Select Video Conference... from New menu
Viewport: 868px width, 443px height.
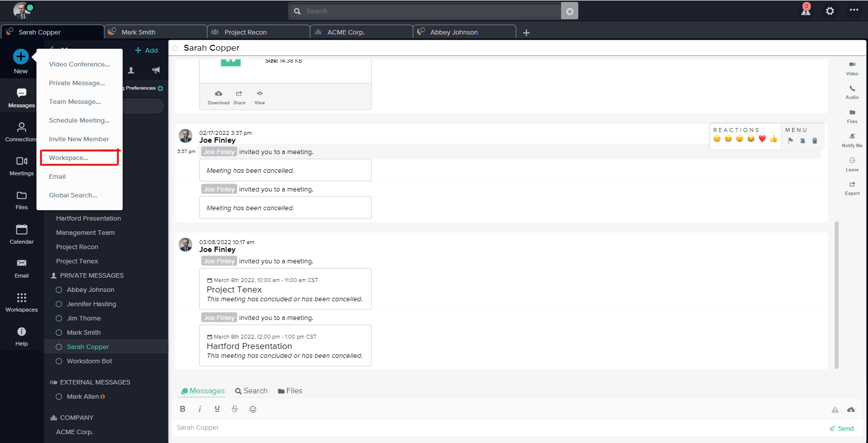click(79, 64)
